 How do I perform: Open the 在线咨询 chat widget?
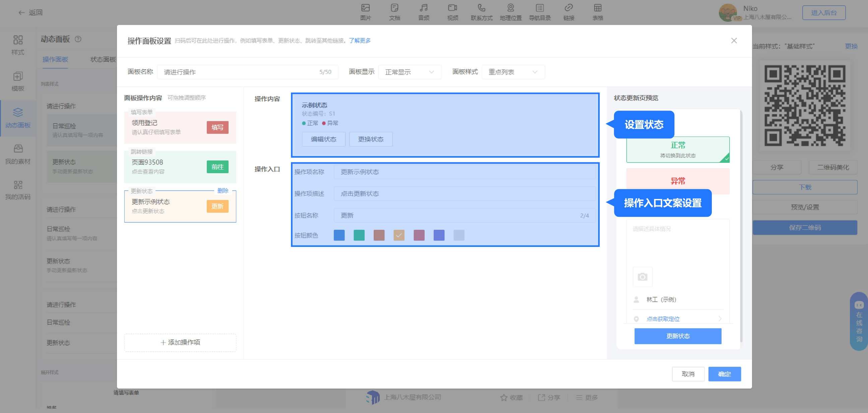(859, 322)
